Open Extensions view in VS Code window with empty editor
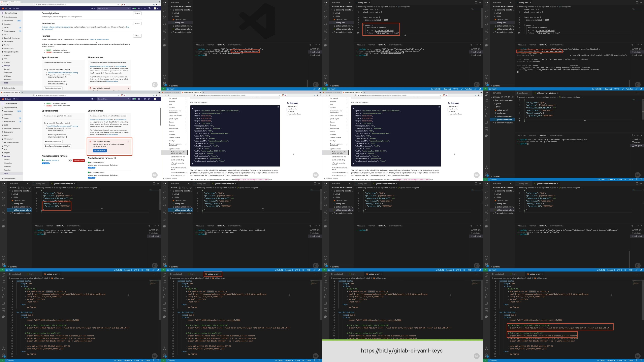The width and height of the screenshot is (644, 362). point(164,32)
